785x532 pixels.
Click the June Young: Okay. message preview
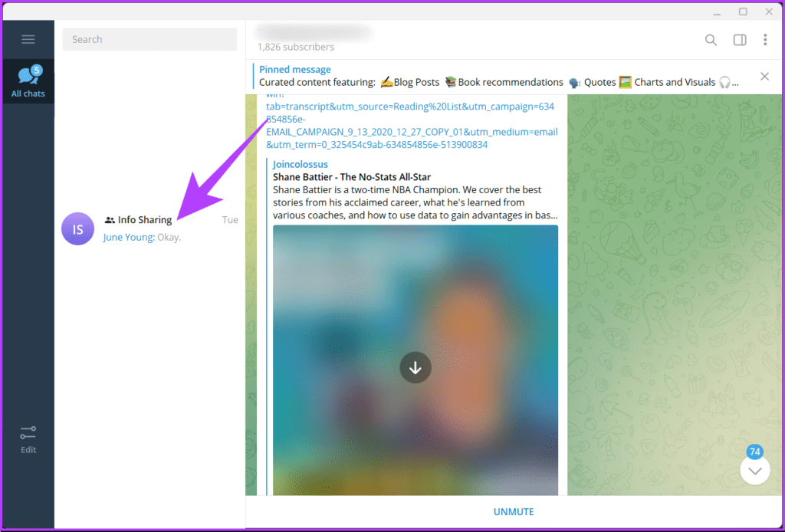click(142, 237)
